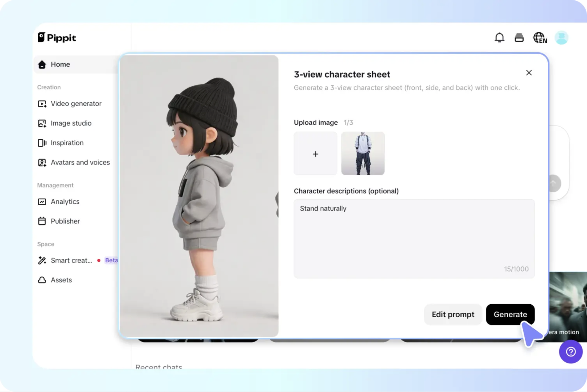The height and width of the screenshot is (392, 587).
Task: Focus the Character descriptions text box
Action: click(x=414, y=239)
